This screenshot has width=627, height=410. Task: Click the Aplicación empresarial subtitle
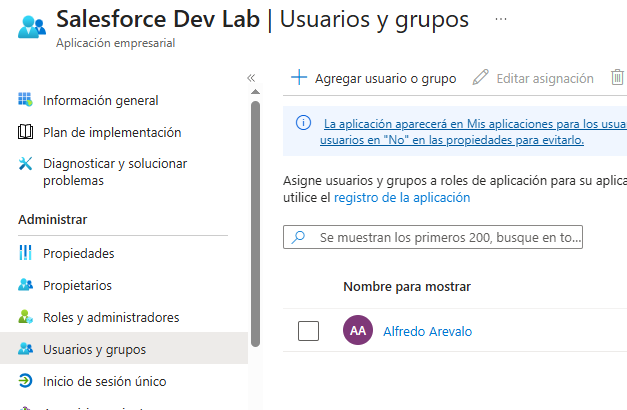pyautogui.click(x=116, y=43)
